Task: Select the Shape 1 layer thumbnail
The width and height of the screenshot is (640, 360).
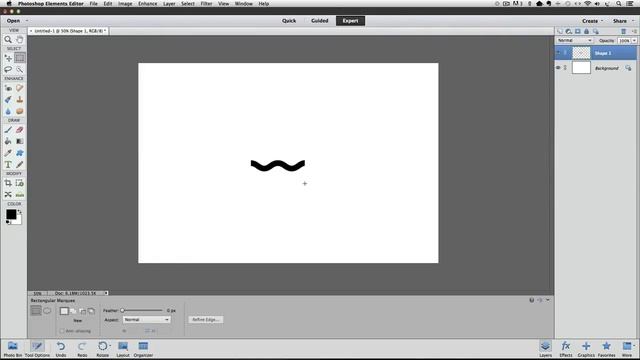Action: coord(581,53)
